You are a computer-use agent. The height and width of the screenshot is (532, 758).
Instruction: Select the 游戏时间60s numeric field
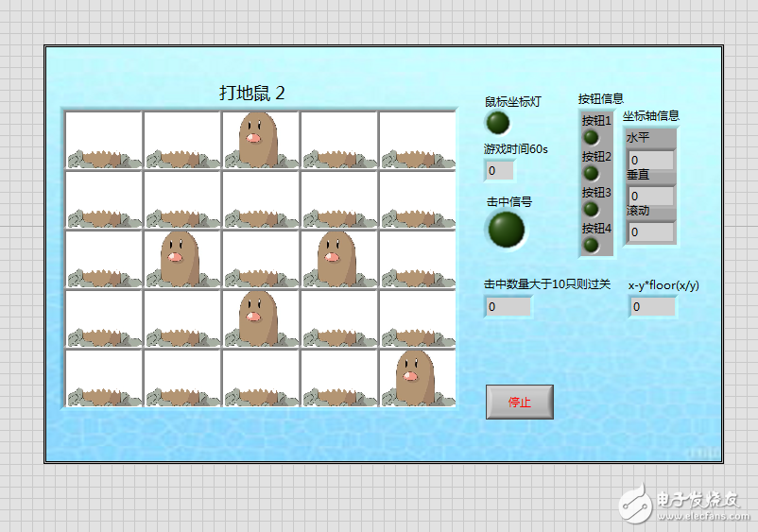499,171
